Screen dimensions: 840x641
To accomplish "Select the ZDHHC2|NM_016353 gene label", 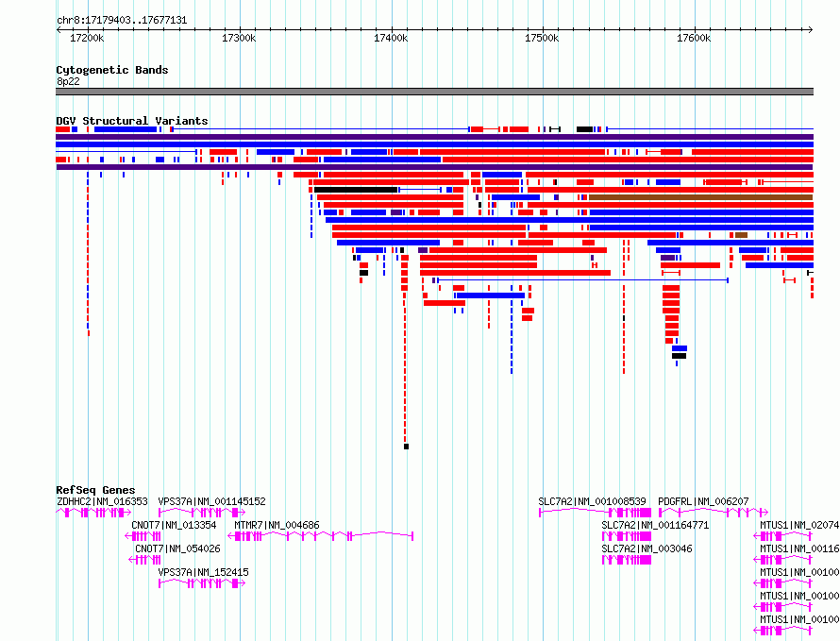I will pyautogui.click(x=102, y=501).
